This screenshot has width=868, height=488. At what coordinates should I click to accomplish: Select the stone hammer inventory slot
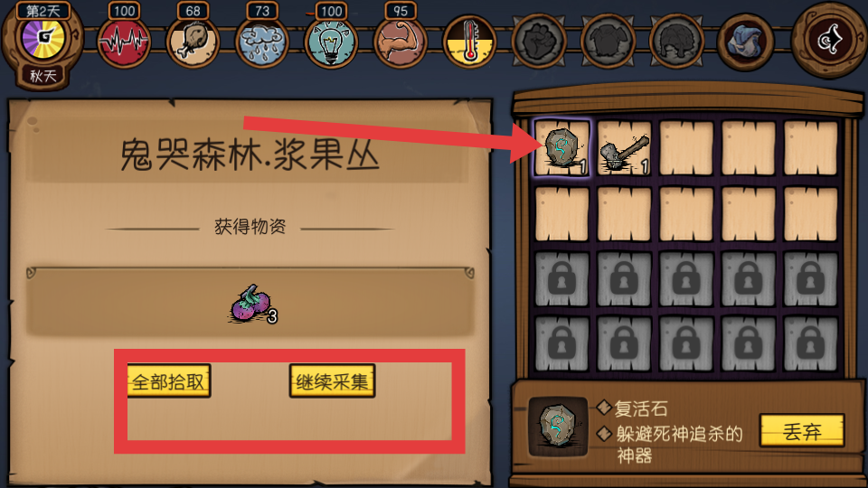tap(624, 147)
